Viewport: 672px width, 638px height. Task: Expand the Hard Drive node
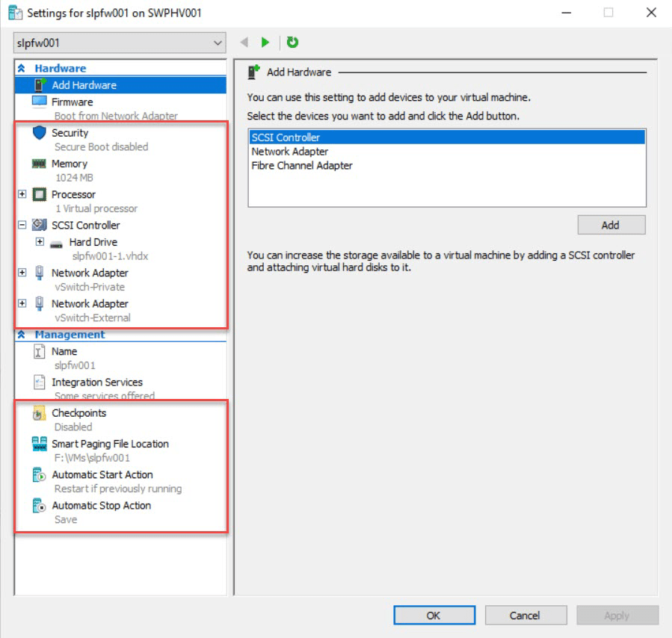pos(40,242)
